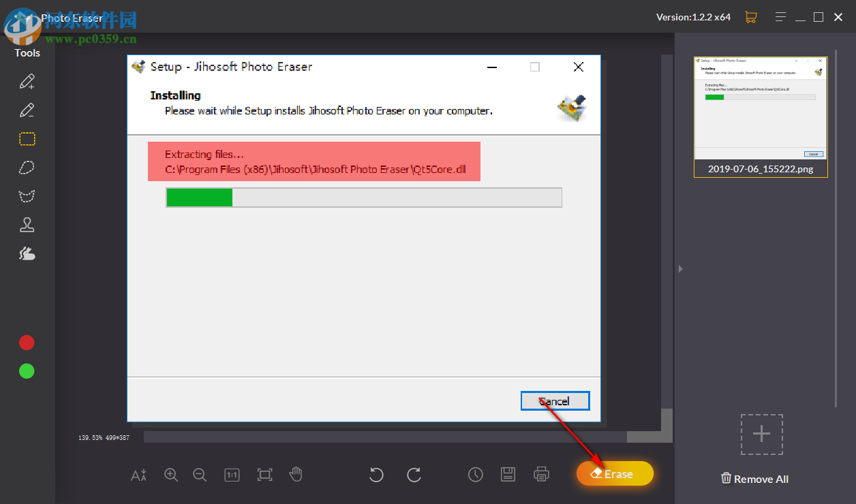The image size is (856, 504).
Task: Open the shopping cart store page
Action: [751, 16]
